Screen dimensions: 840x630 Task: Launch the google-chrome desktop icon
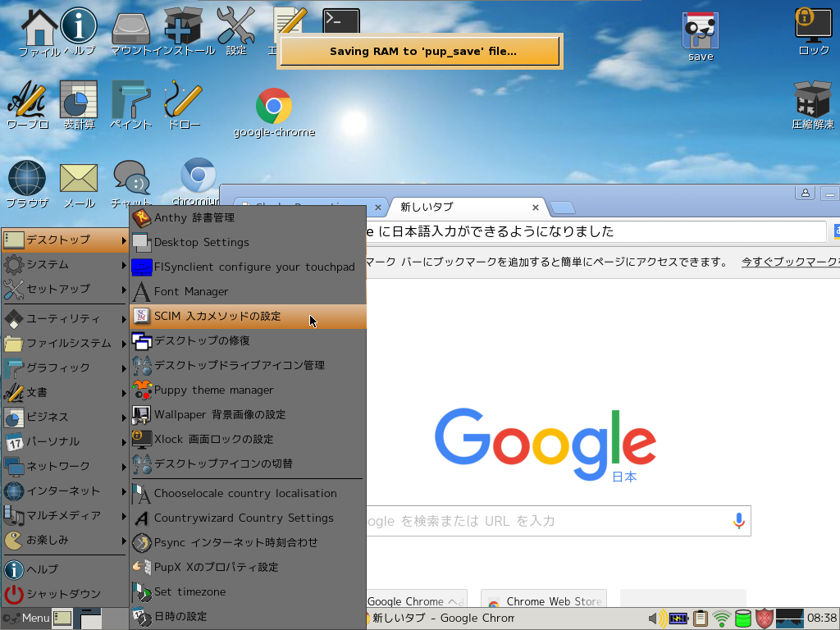coord(274,112)
